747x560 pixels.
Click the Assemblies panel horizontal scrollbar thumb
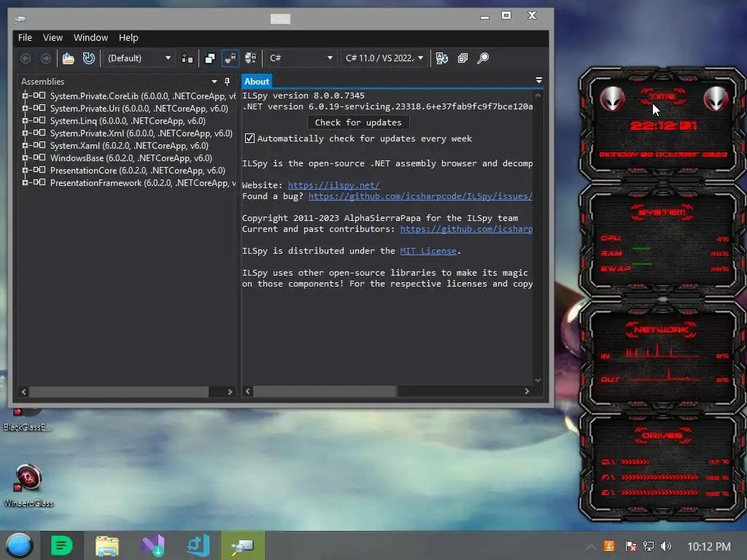pos(119,392)
